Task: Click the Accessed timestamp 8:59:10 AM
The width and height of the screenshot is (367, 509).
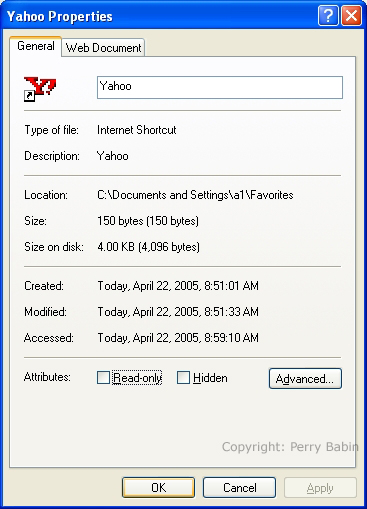Action: (178, 338)
